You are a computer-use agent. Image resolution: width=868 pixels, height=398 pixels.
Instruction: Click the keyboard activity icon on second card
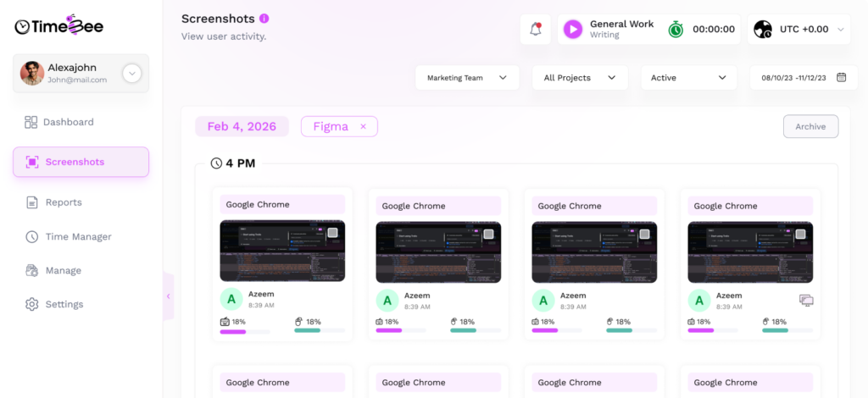tap(380, 322)
